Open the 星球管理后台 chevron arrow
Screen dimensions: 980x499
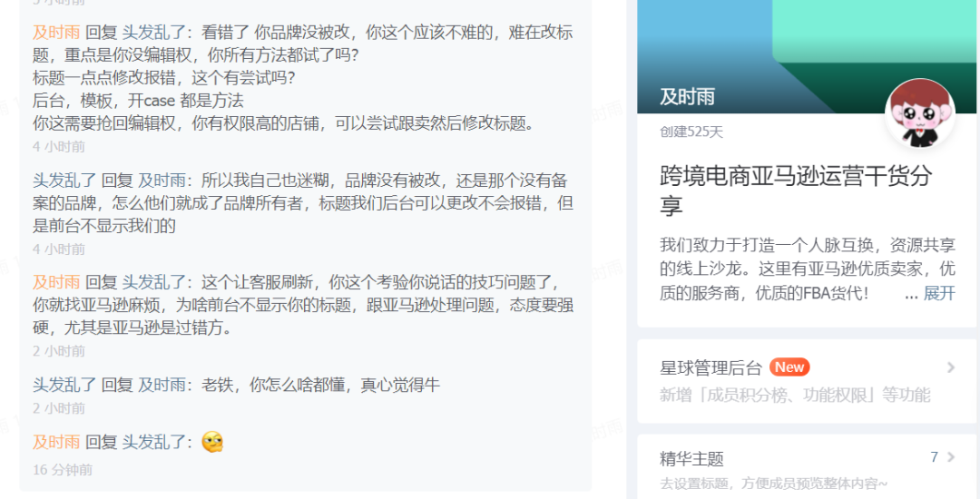pyautogui.click(x=951, y=367)
